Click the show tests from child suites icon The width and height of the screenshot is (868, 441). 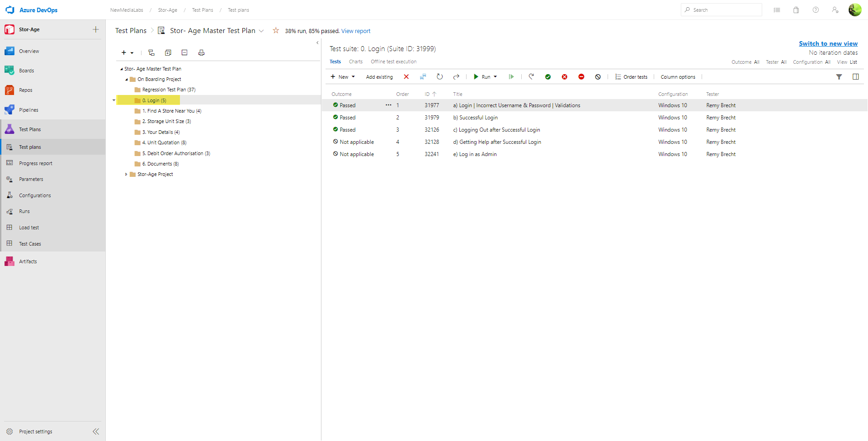[x=151, y=53]
